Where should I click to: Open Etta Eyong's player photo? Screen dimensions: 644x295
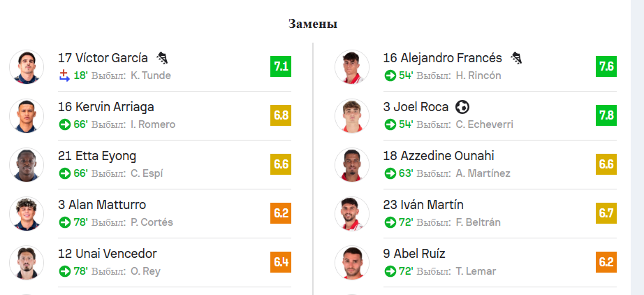click(x=27, y=165)
